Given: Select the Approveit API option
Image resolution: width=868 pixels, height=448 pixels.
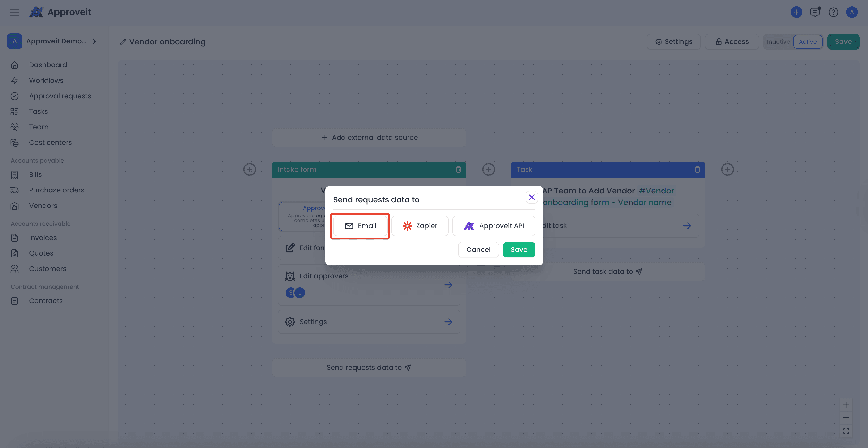Looking at the screenshot, I should 494,226.
